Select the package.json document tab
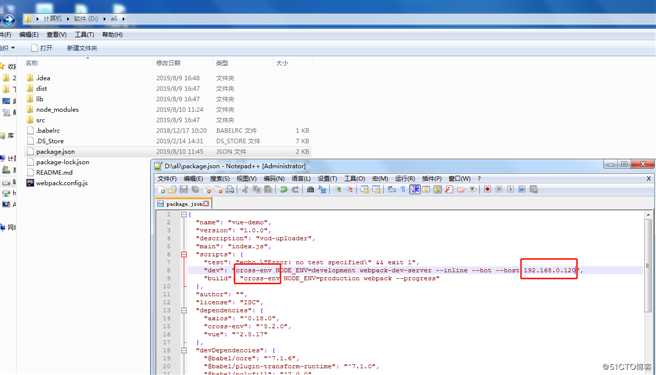 click(184, 204)
